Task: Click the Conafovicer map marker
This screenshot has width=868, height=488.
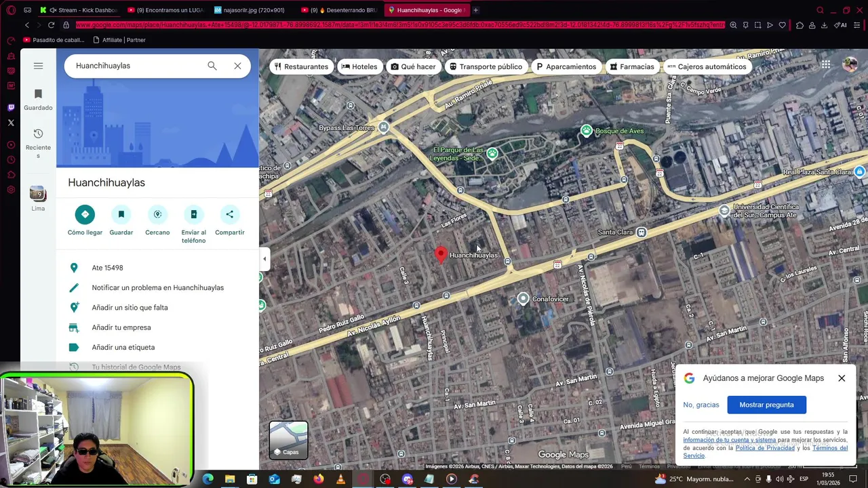Action: pos(523,299)
